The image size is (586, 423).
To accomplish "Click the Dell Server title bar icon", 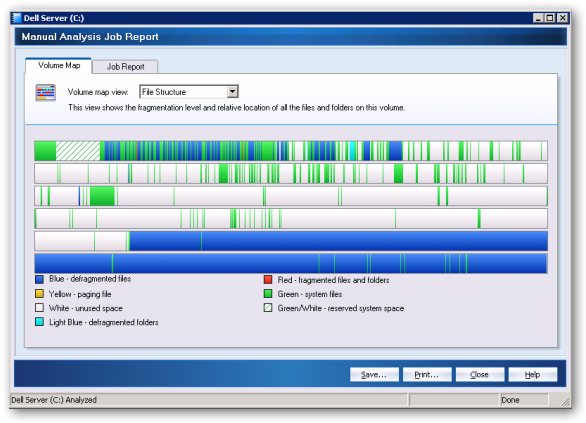I will 17,18.
